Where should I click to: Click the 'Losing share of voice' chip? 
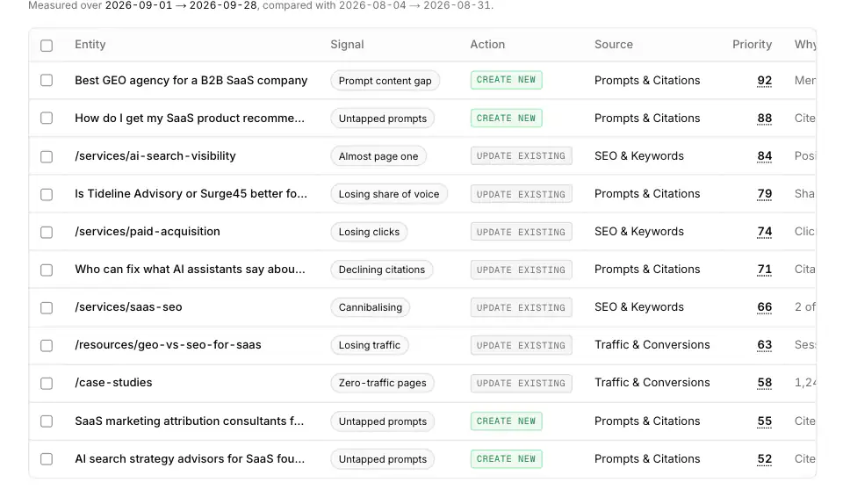coord(389,194)
